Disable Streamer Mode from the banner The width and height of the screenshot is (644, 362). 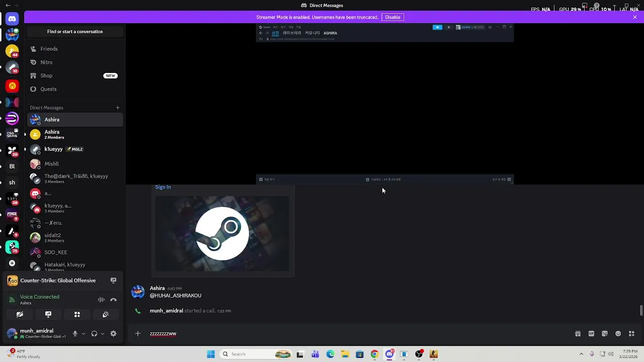392,17
